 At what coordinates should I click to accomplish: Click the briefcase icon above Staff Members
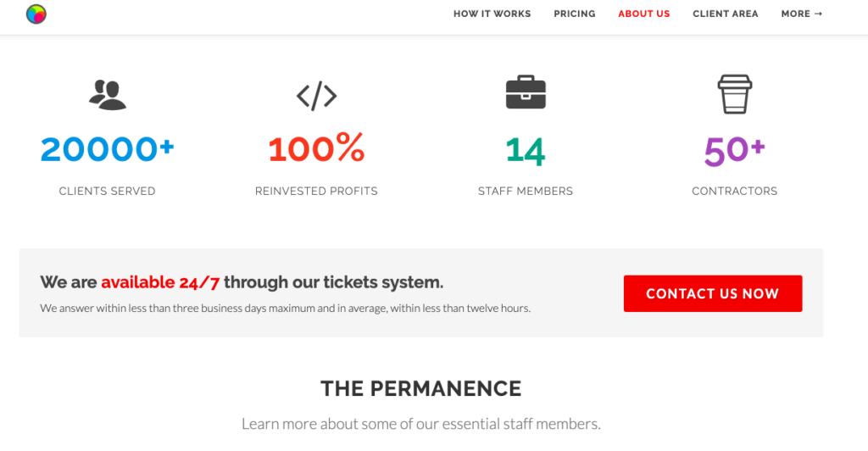point(526,92)
